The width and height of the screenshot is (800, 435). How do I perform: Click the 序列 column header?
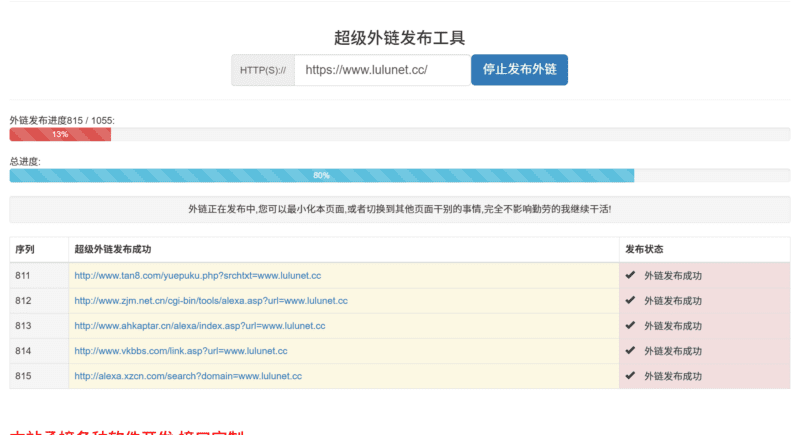click(x=25, y=249)
